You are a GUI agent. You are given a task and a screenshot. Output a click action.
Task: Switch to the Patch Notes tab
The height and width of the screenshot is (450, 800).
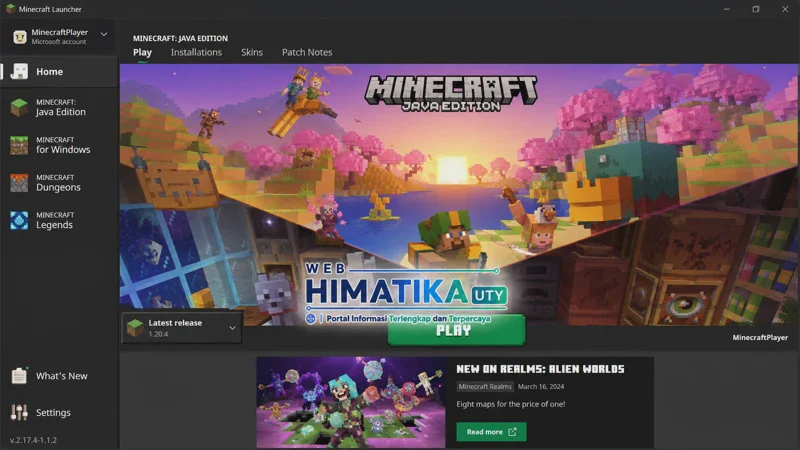coord(307,53)
